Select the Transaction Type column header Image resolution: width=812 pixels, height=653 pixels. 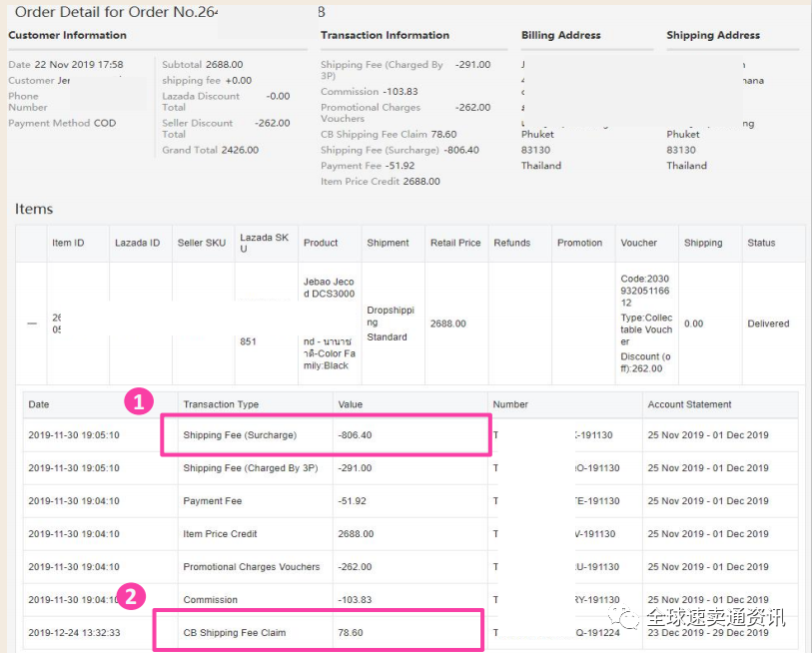coord(221,404)
